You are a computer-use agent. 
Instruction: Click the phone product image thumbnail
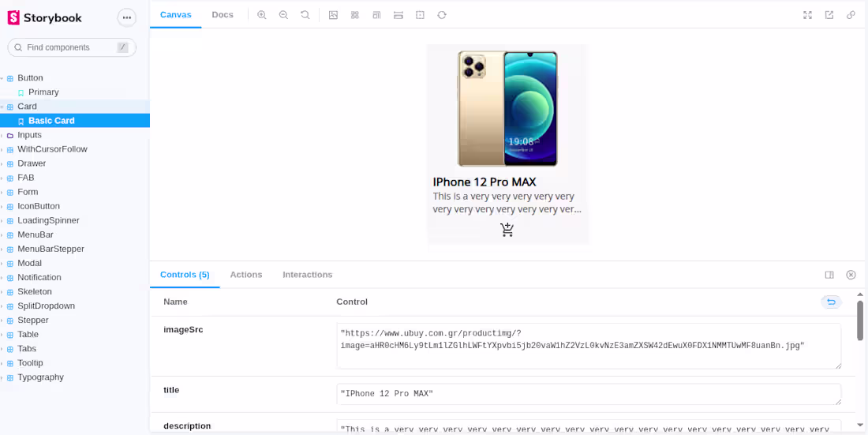[x=507, y=109]
